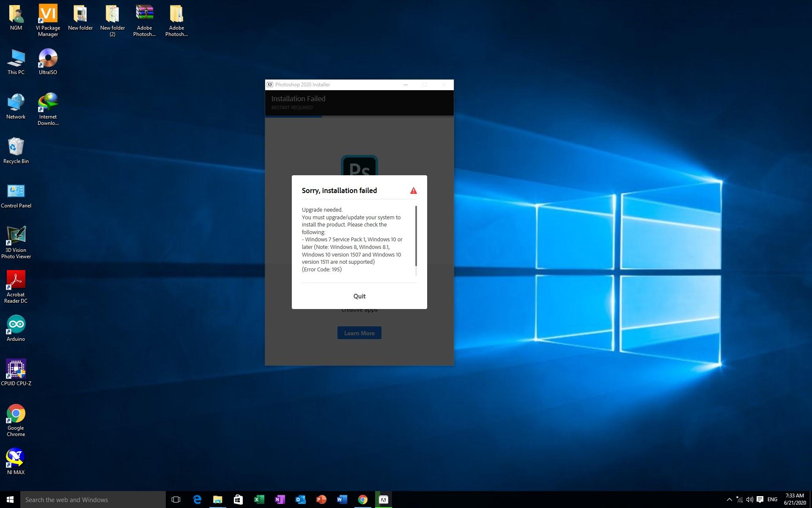Select the This PC desktop icon
The width and height of the screenshot is (812, 508).
pos(16,62)
